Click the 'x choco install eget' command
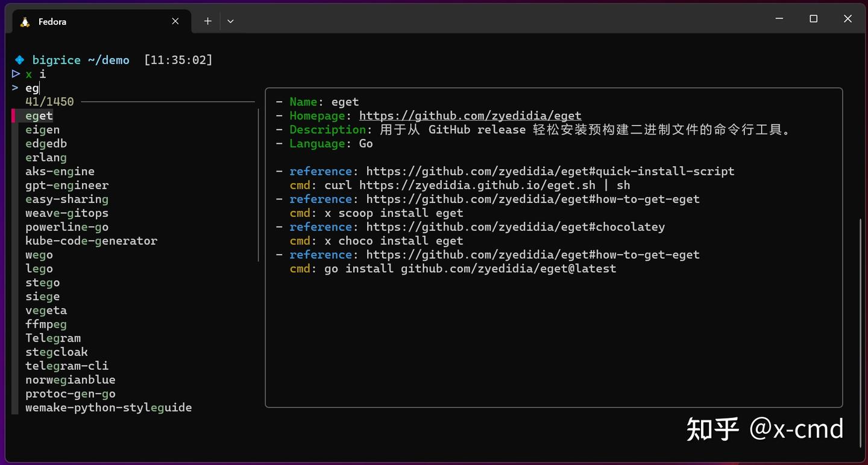Screen dimensions: 868x465 [394, 240]
